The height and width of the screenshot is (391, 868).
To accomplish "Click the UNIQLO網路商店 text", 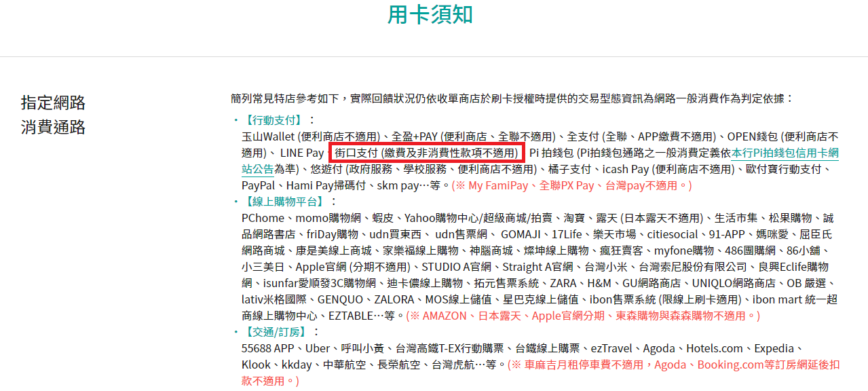I will 734,283.
